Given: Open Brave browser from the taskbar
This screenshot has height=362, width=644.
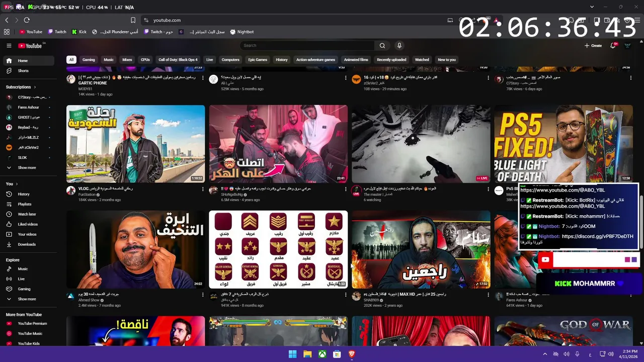Looking at the screenshot, I should tap(351, 354).
